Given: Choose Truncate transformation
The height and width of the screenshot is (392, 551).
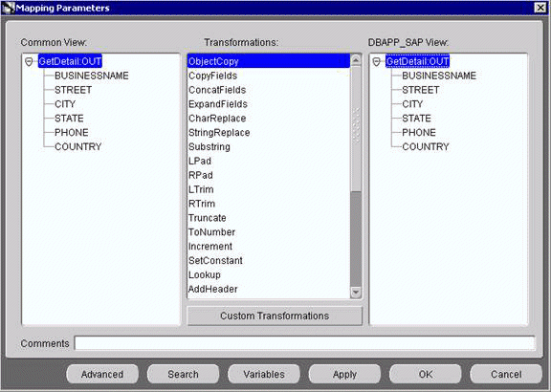Looking at the screenshot, I should coord(269,218).
